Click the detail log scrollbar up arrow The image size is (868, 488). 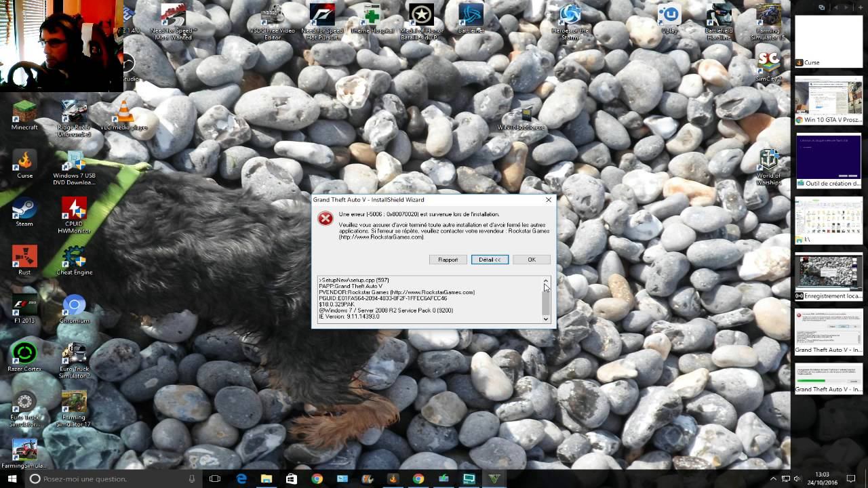point(546,281)
